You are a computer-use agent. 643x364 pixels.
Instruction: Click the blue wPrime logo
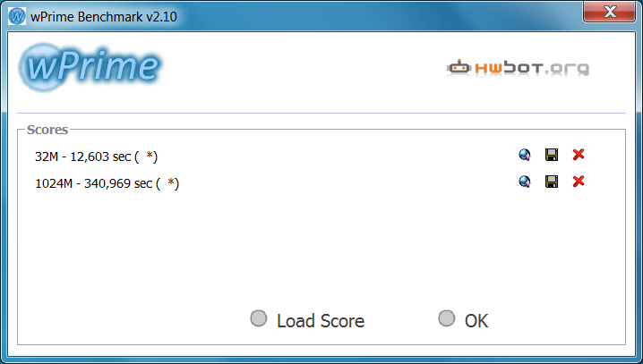point(90,67)
